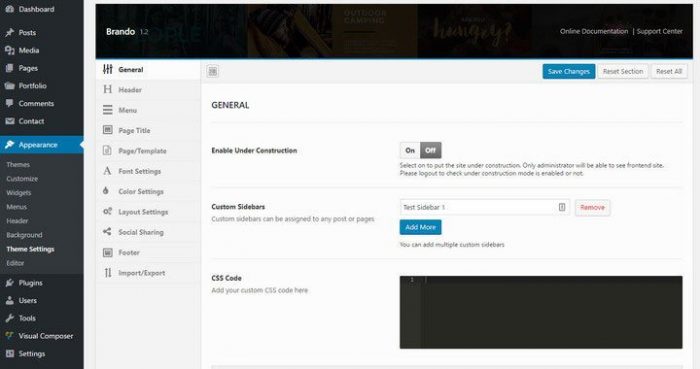
Task: Open the Social Sharing section
Action: click(x=148, y=232)
